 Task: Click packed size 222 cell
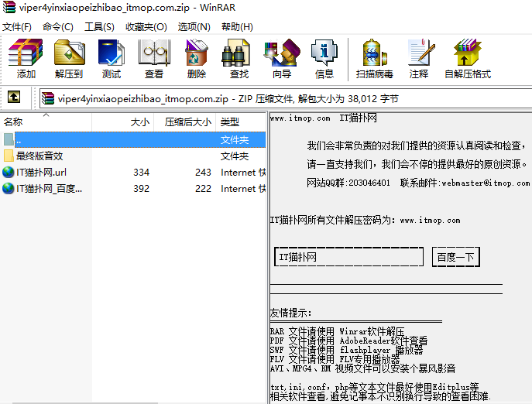(x=203, y=188)
